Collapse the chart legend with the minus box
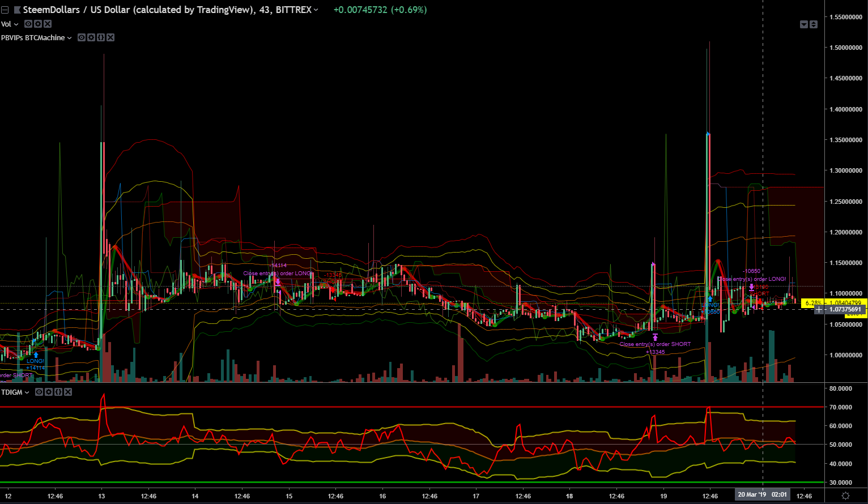The image size is (868, 504). pyautogui.click(x=5, y=10)
